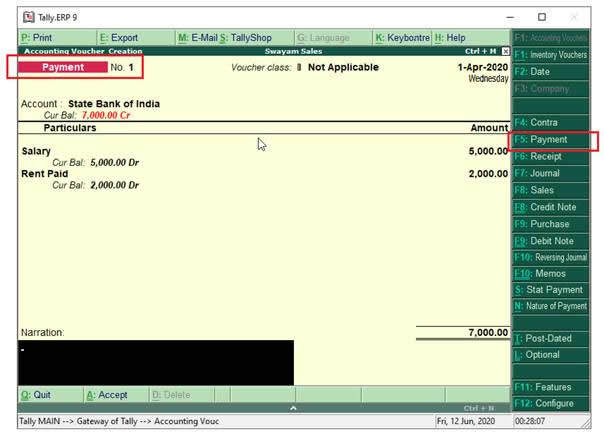
Task: Click the Rent Paid ledger entry
Action: click(x=45, y=174)
